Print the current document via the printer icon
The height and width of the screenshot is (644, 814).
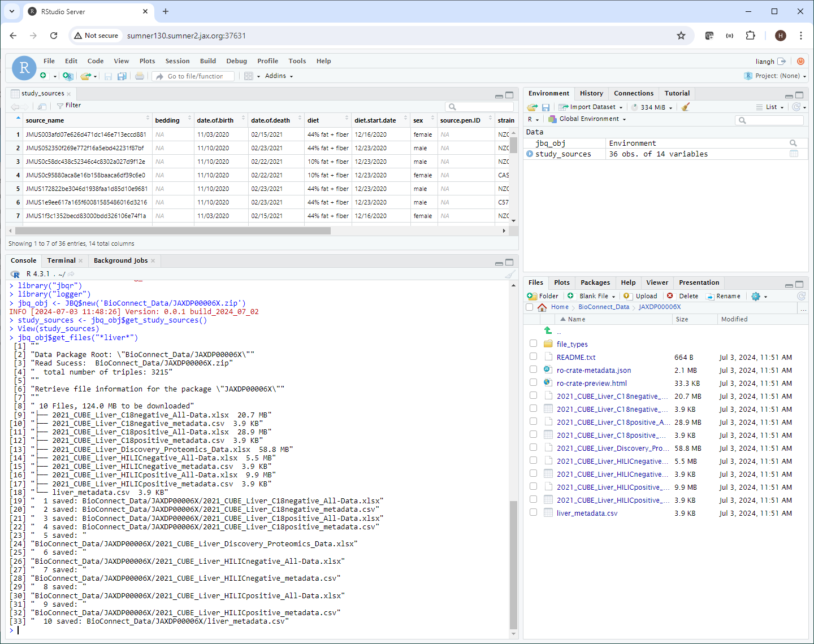click(139, 76)
